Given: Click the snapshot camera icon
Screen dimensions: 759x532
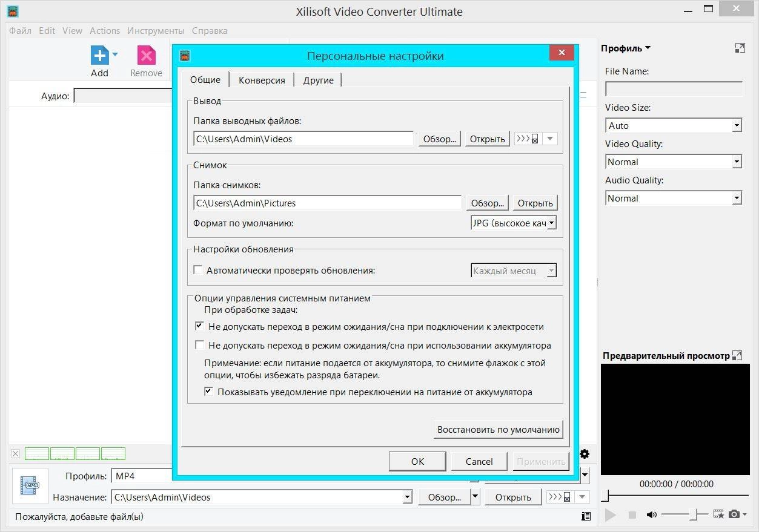Looking at the screenshot, I should coord(734,514).
